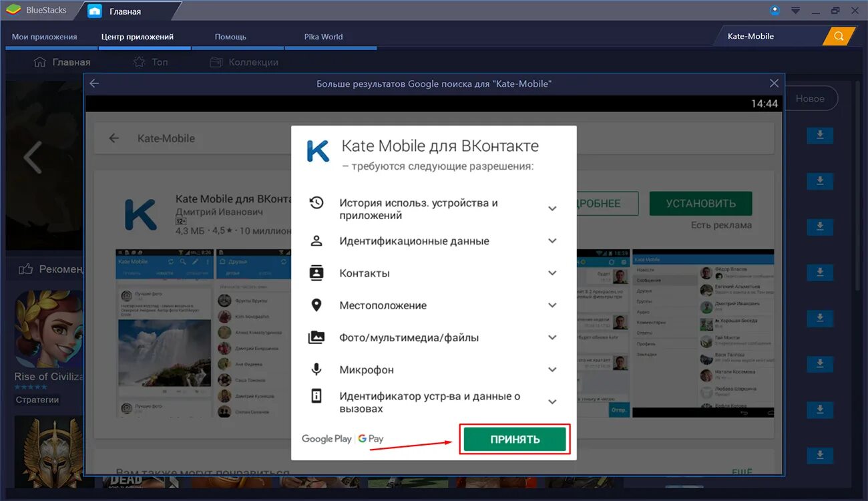Click the large Kate Mobile app icon

[140, 214]
